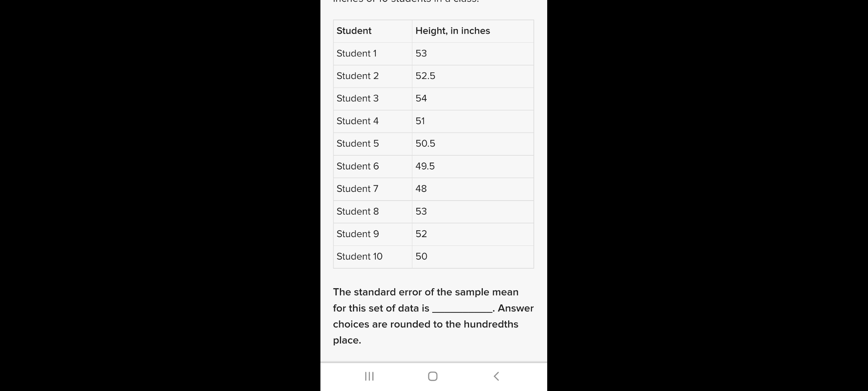Select the height 49.5 for Student 6
Viewport: 868px width, 391px height.
click(x=425, y=166)
